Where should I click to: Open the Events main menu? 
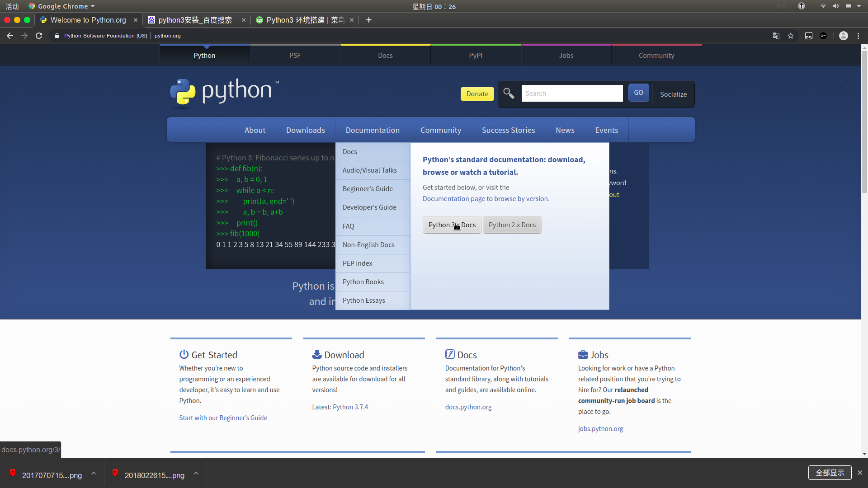[607, 130]
